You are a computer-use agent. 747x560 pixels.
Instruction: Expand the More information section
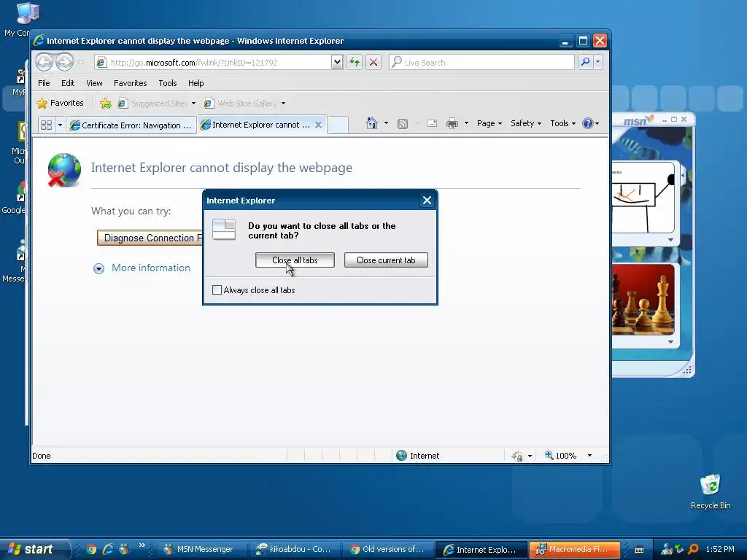tap(142, 268)
